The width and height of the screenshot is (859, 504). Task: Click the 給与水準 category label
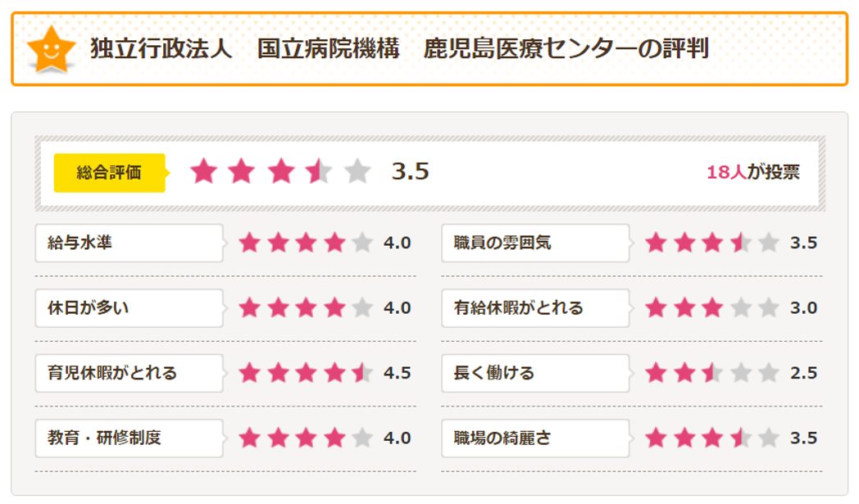pos(129,243)
